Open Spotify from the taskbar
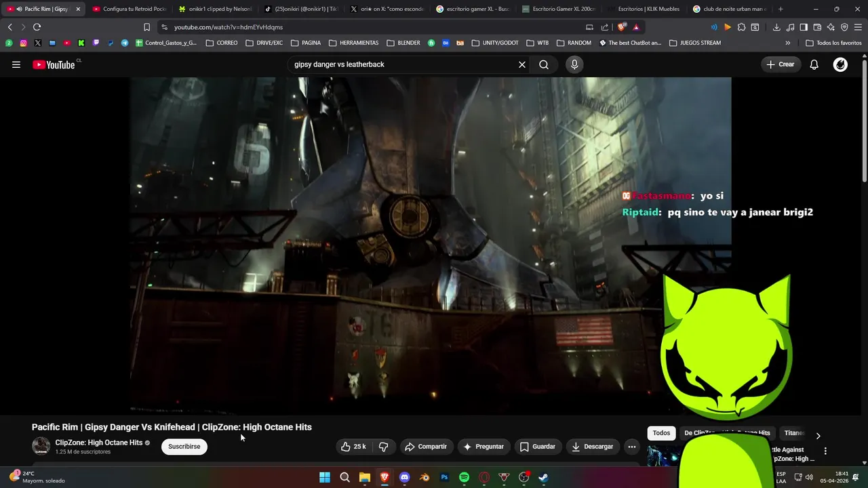The height and width of the screenshot is (488, 868). pyautogui.click(x=464, y=477)
